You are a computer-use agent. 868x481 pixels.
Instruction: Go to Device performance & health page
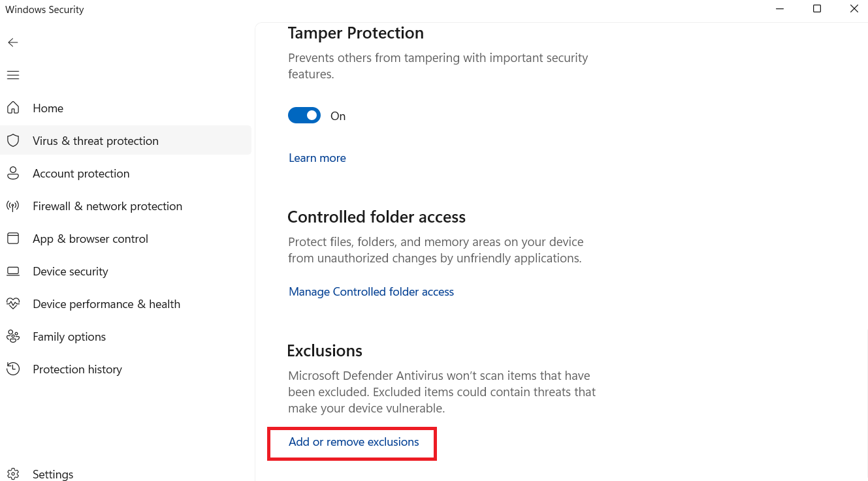pyautogui.click(x=106, y=304)
